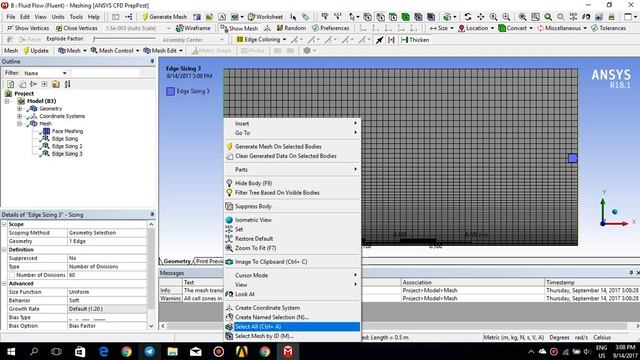
Task: Switch to the Print Preview tab
Action: point(209,261)
